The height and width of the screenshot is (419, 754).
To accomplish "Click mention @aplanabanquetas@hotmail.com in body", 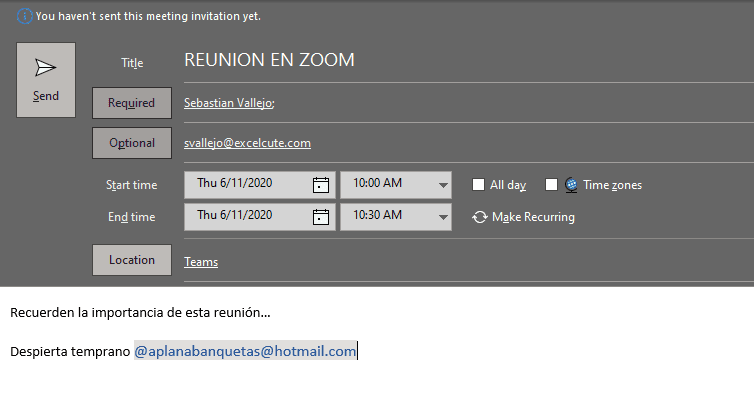I will pyautogui.click(x=245, y=351).
